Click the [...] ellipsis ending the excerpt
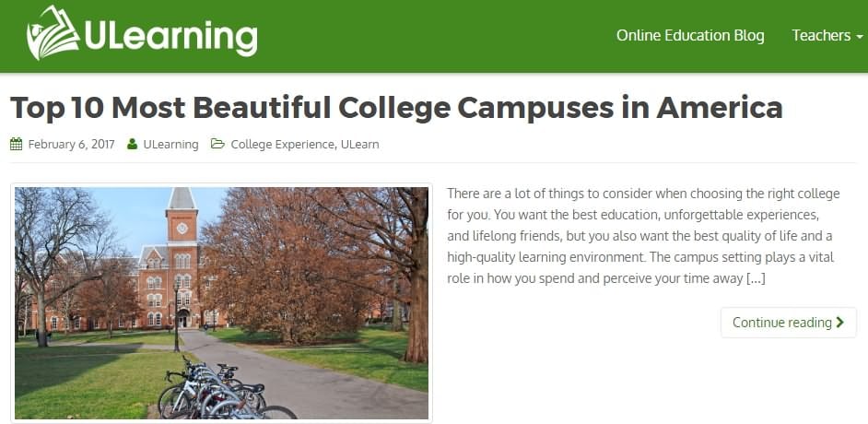The height and width of the screenshot is (424, 868). pyautogui.click(x=756, y=277)
